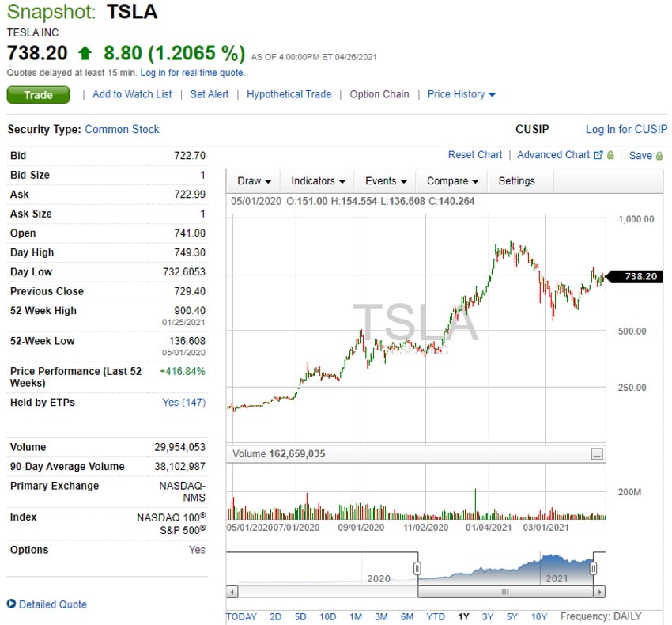Add TSLA to Watch List

point(132,94)
